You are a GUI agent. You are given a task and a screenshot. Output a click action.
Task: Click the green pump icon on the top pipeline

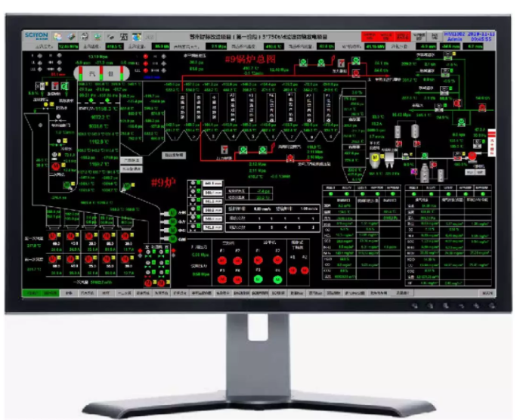(x=303, y=61)
